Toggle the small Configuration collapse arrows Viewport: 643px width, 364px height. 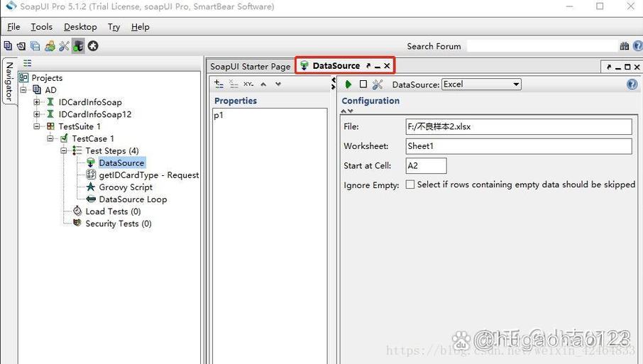347,111
